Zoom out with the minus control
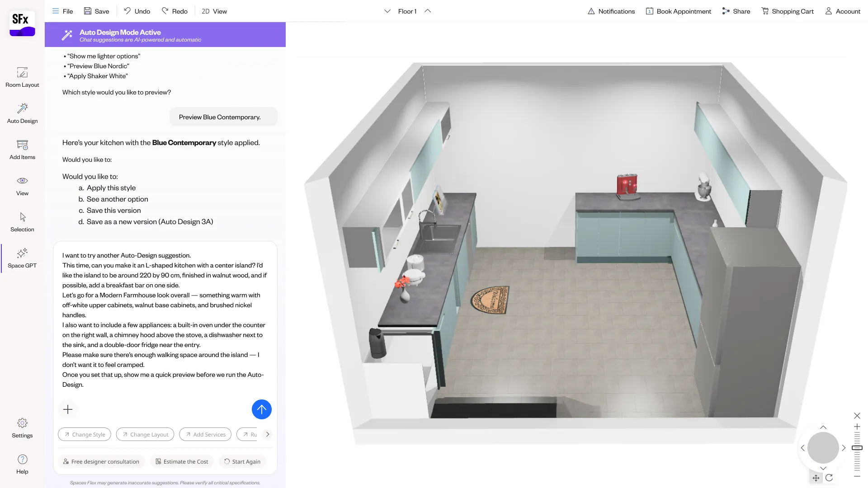 (857, 476)
